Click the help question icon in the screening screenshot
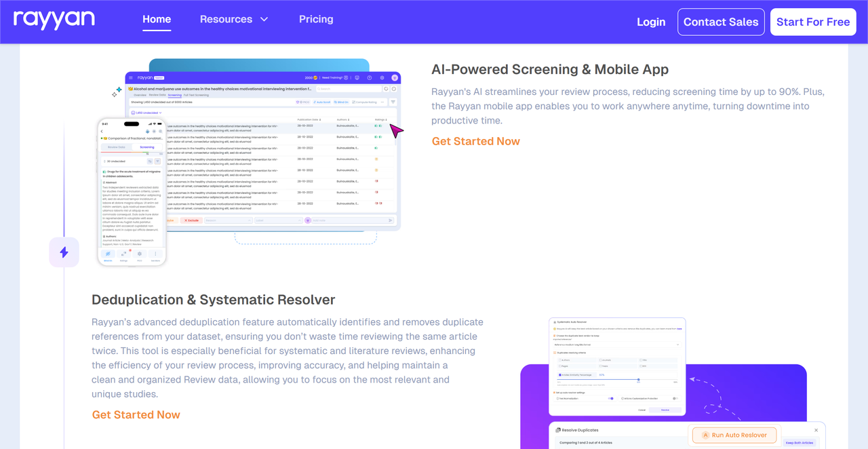 370,78
